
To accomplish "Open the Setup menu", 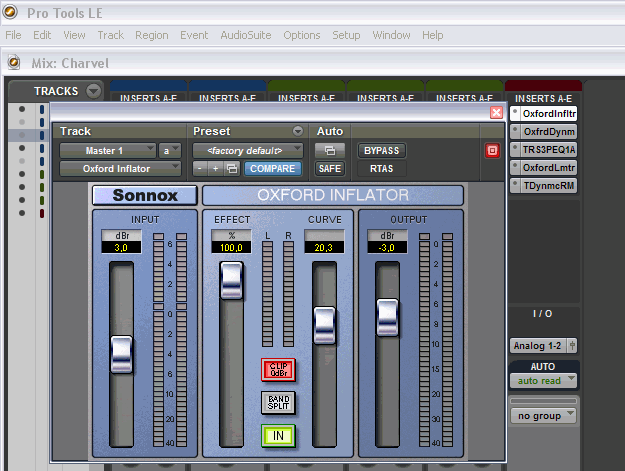I will point(346,35).
